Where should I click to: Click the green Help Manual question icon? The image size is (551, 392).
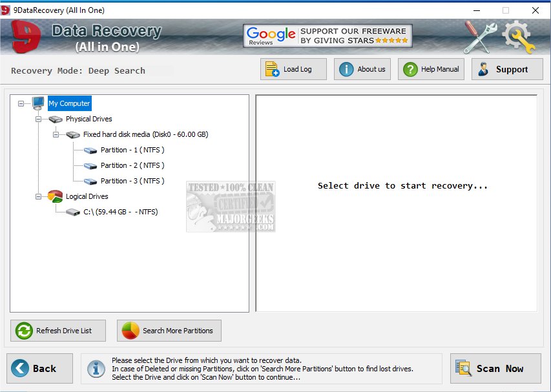(x=410, y=69)
